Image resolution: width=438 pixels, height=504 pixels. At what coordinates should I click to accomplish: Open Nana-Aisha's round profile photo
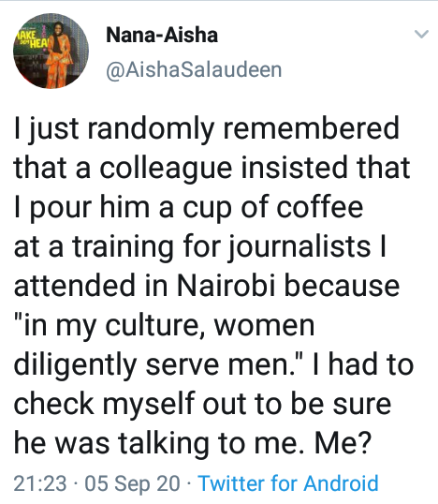click(x=51, y=51)
